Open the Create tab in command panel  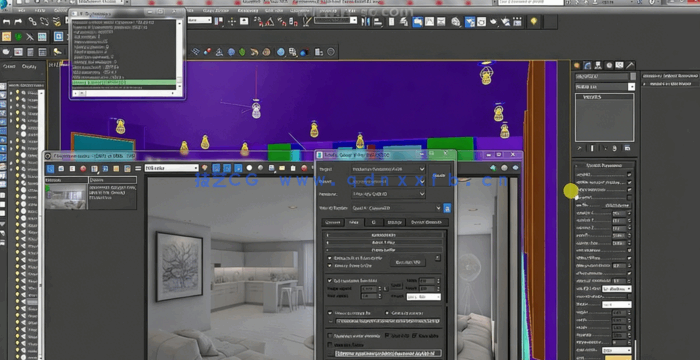coord(577,65)
